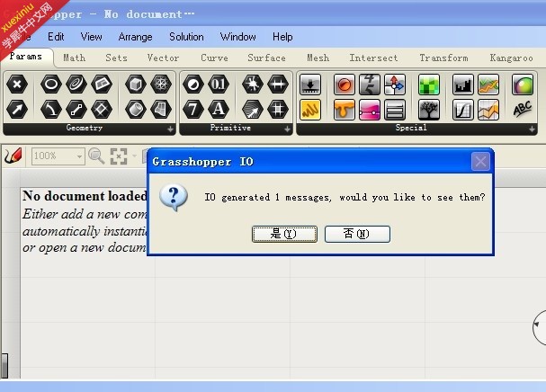Image resolution: width=546 pixels, height=392 pixels.
Task: Select the black bar graph icon
Action: click(x=462, y=85)
